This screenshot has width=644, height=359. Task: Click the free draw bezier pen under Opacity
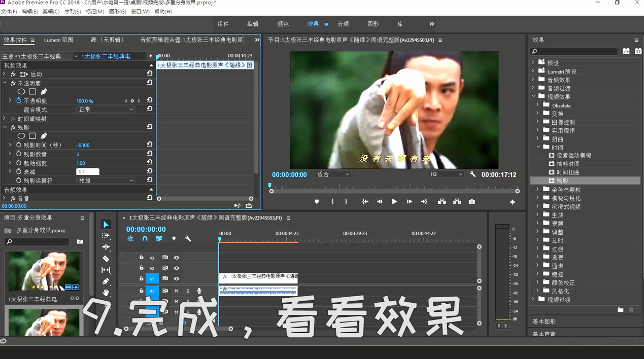tap(44, 92)
